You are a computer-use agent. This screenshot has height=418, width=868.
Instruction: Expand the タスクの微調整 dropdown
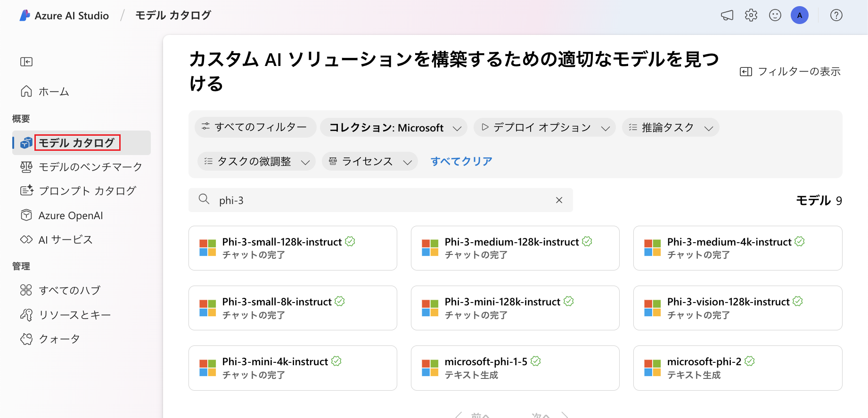256,162
